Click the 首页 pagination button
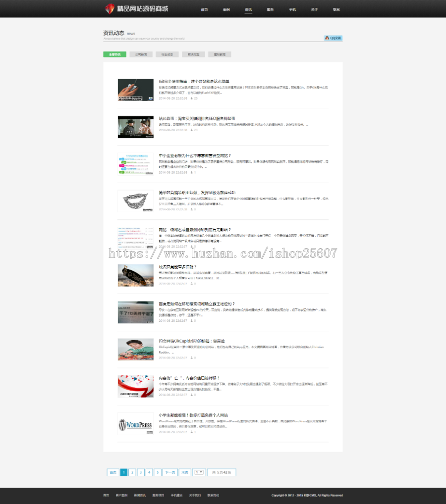The height and width of the screenshot is (504, 446). (113, 472)
